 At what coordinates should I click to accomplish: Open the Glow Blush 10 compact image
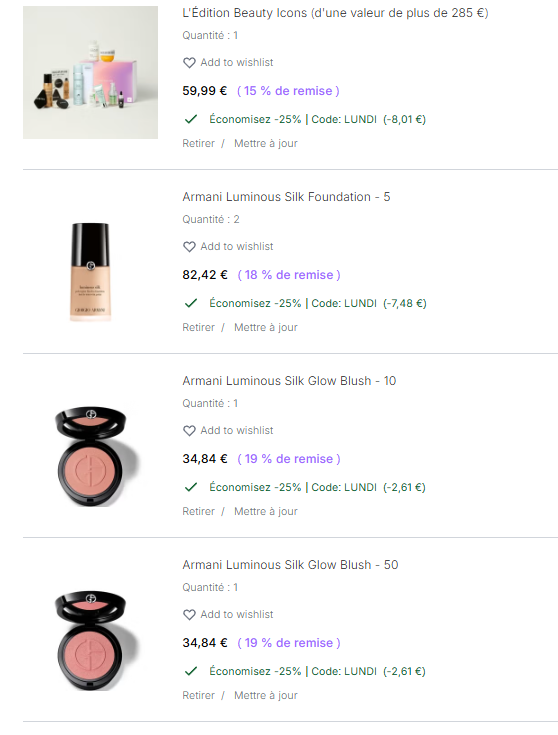96,456
